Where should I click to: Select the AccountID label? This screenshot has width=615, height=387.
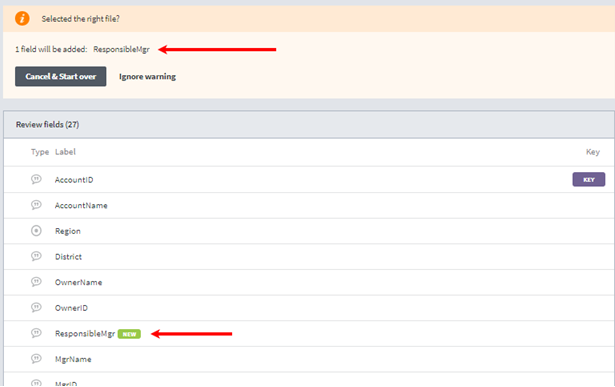(x=74, y=180)
